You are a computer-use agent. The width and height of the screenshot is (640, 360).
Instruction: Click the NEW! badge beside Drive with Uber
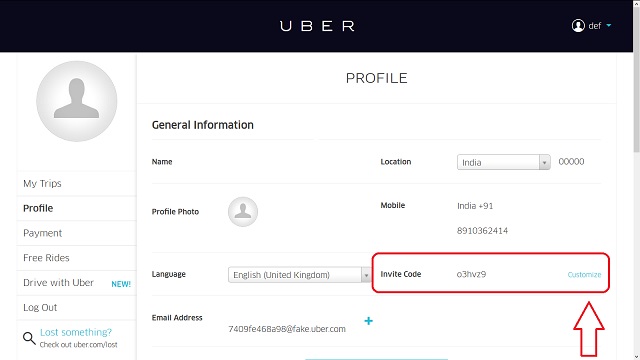coord(121,284)
